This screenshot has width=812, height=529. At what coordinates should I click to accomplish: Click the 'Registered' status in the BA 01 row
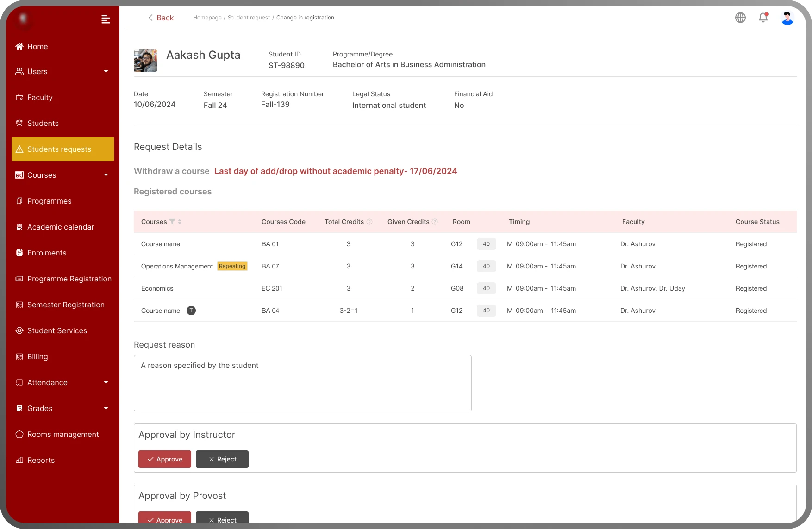[751, 244]
